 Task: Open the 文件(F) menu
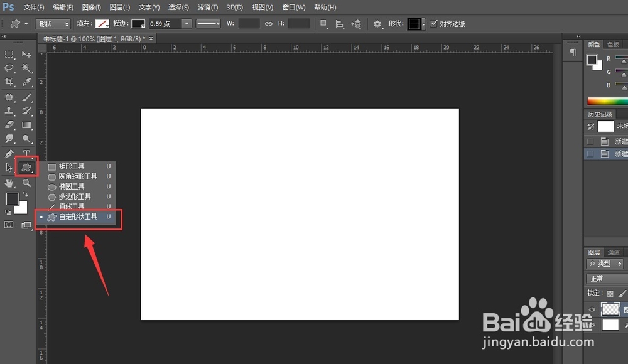[34, 7]
